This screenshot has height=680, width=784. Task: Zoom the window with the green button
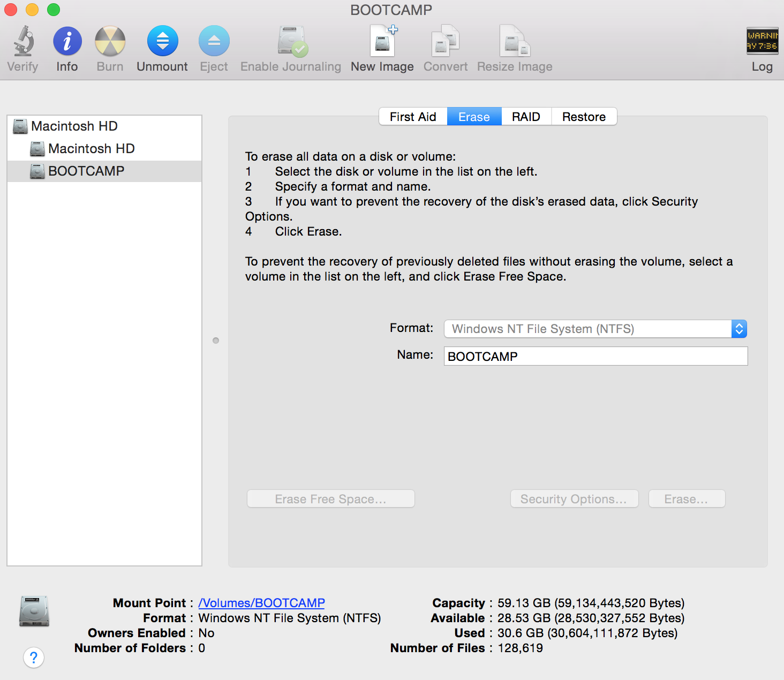tap(54, 10)
